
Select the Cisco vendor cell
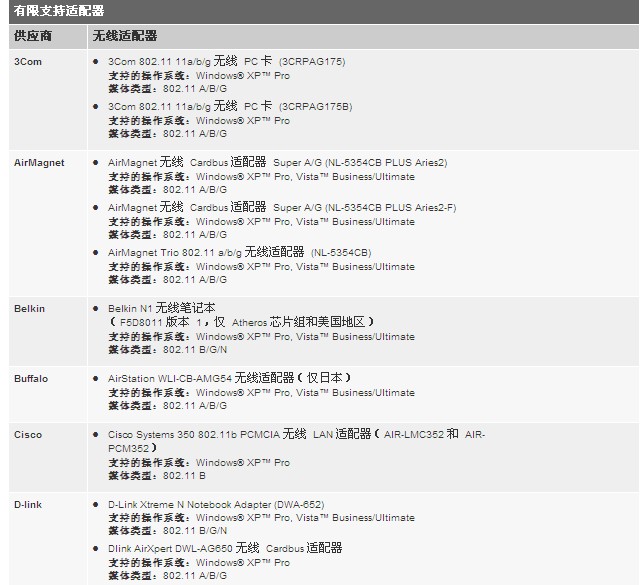28,435
